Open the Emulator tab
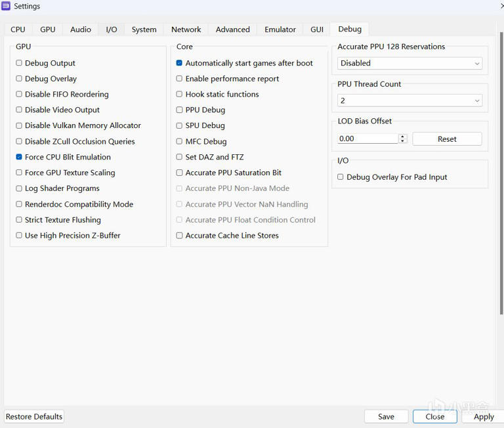Viewport: 504px width, 428px height. 280,30
